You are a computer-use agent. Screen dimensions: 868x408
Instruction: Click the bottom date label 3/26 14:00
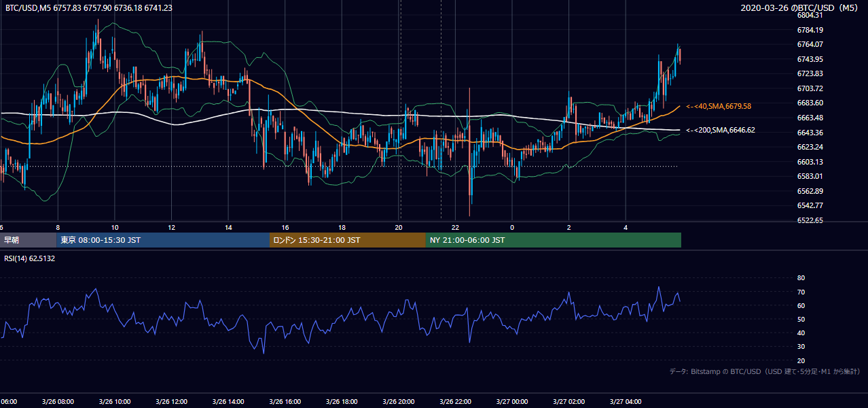click(x=228, y=402)
